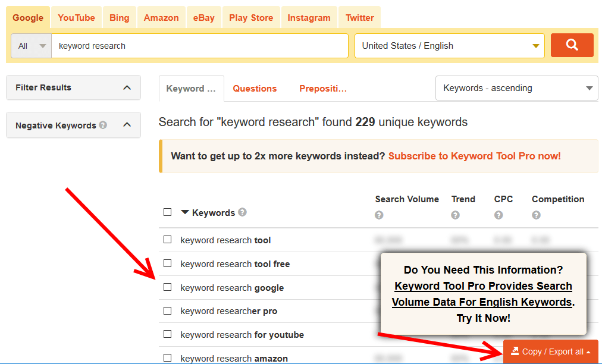Open the Questions results tab
602x364 pixels.
(x=255, y=89)
